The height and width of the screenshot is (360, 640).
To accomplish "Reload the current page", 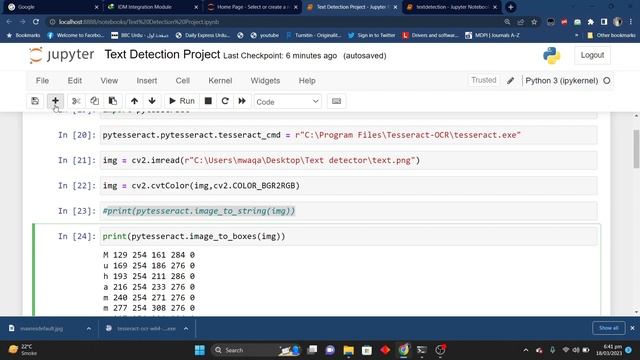I will [x=36, y=22].
